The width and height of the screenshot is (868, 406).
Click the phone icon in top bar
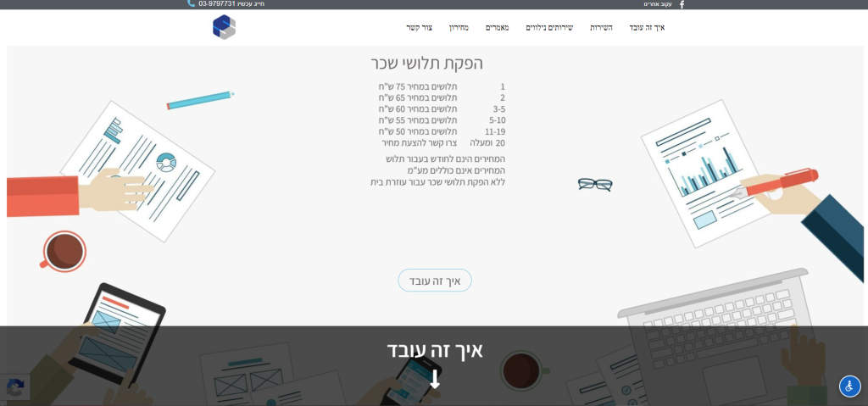191,4
